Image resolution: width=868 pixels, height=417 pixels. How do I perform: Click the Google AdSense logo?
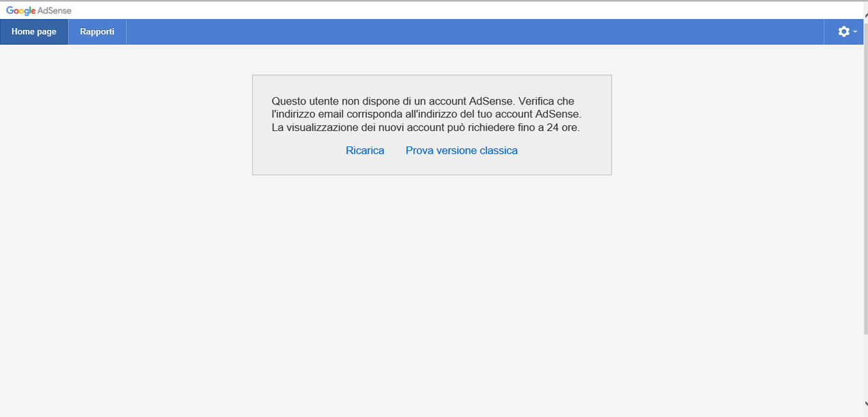coord(39,11)
